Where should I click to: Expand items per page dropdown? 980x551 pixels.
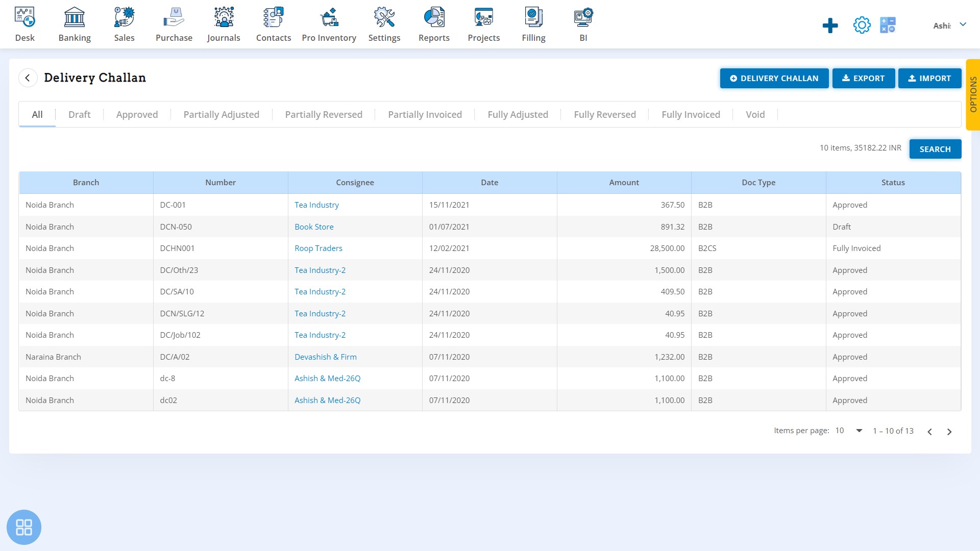pos(859,431)
